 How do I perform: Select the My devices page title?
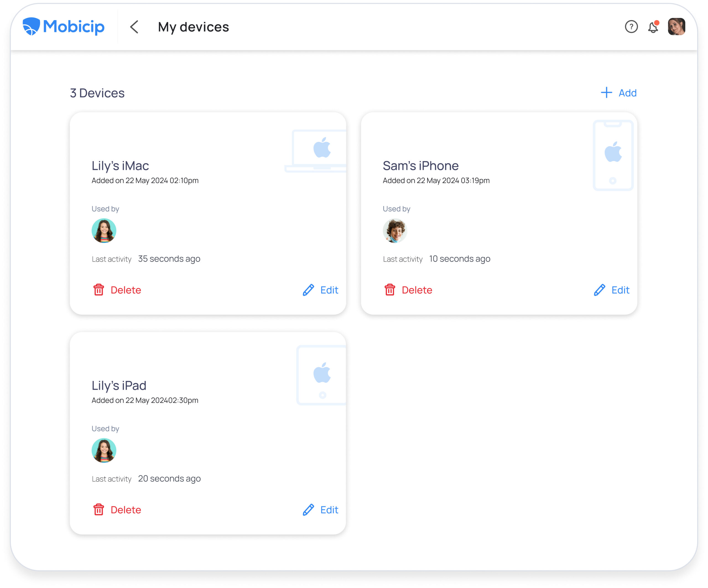coord(194,27)
